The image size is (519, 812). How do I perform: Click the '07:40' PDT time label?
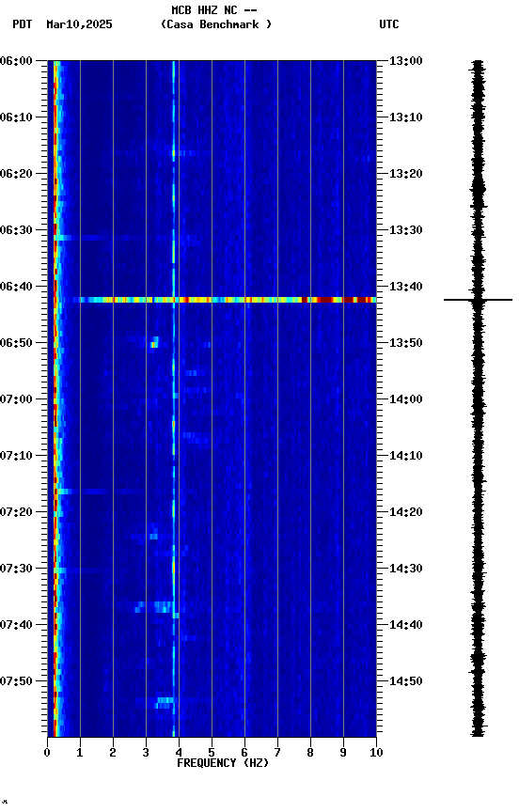click(16, 626)
